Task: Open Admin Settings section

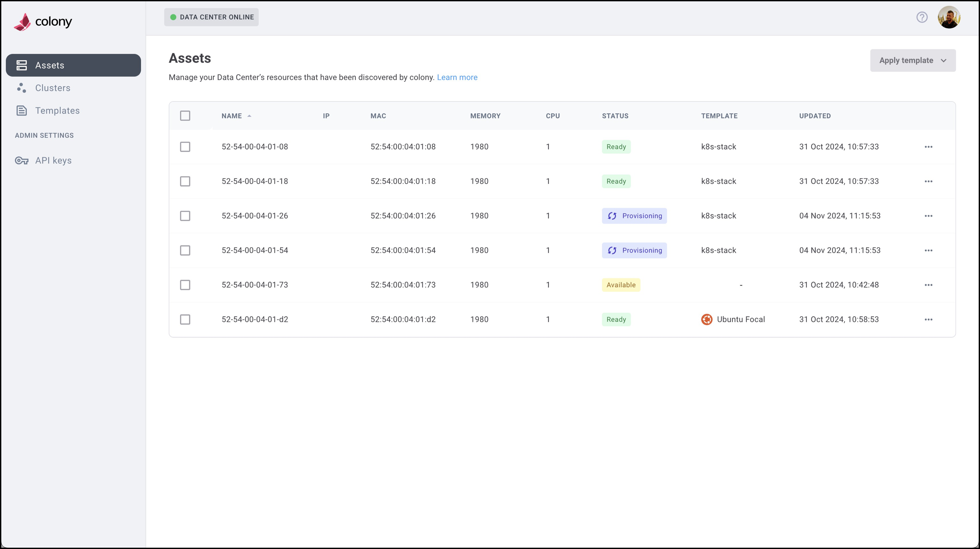Action: pyautogui.click(x=44, y=135)
